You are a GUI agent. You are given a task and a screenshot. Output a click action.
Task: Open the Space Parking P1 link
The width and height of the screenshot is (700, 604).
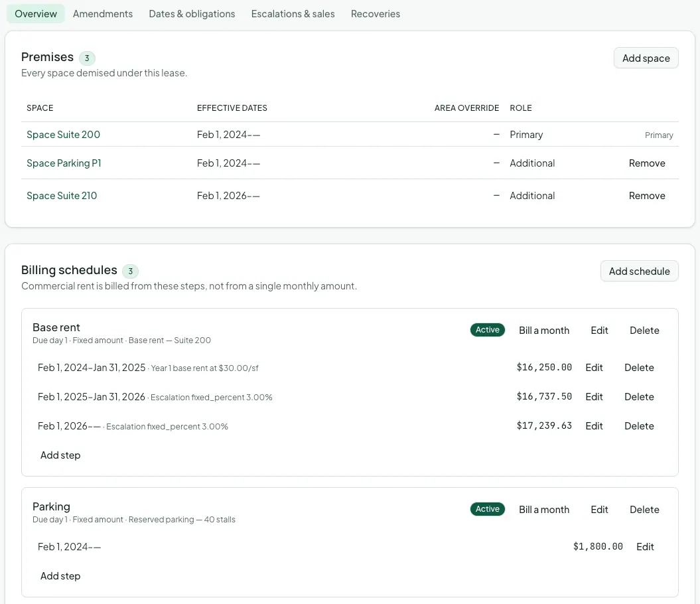64,163
